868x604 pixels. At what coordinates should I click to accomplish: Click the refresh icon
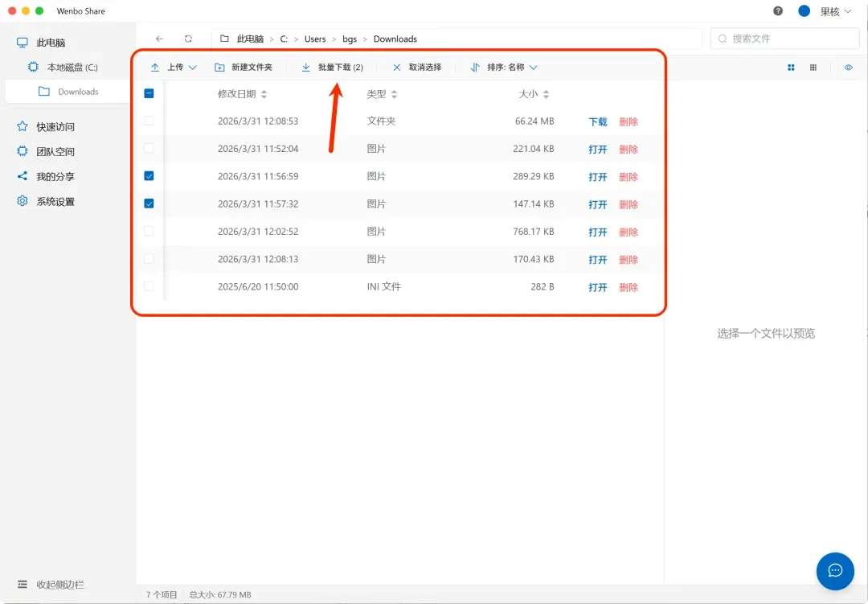[188, 39]
